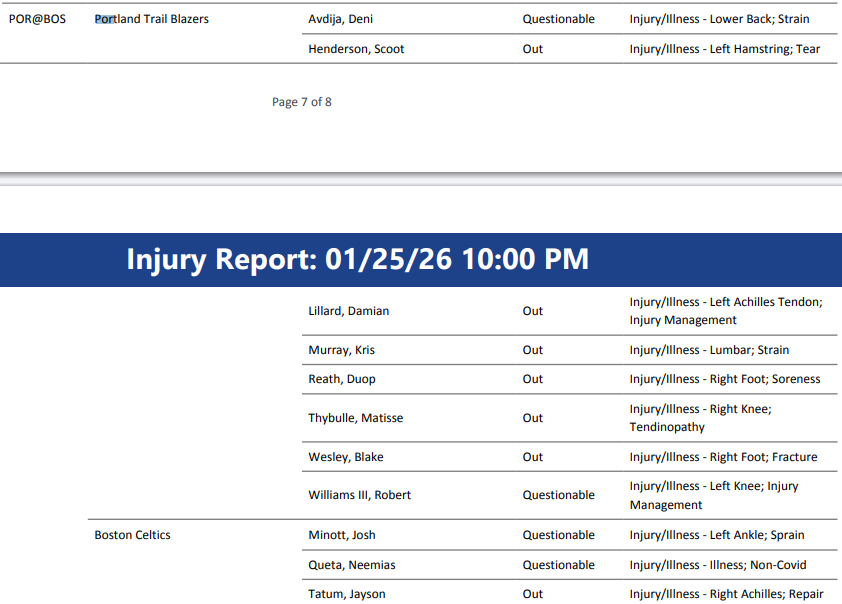
Task: Select the Tatum, Jayson player name
Action: pos(346,594)
